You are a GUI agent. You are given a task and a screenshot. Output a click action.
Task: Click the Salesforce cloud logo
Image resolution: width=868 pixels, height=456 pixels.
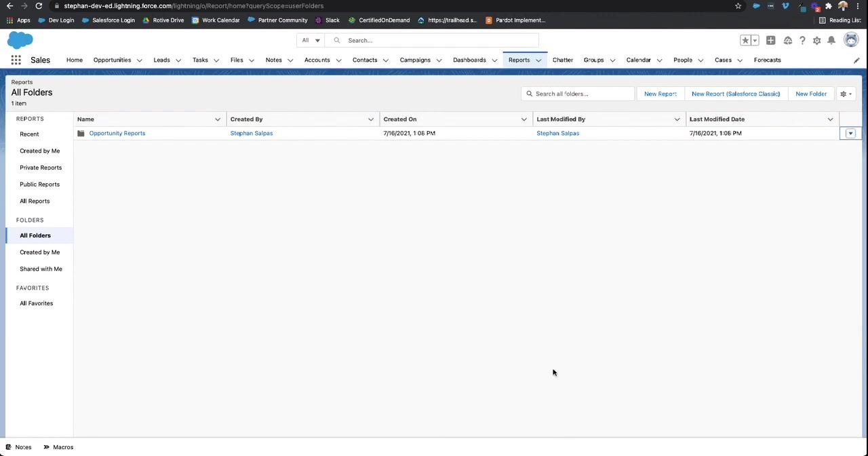(20, 40)
